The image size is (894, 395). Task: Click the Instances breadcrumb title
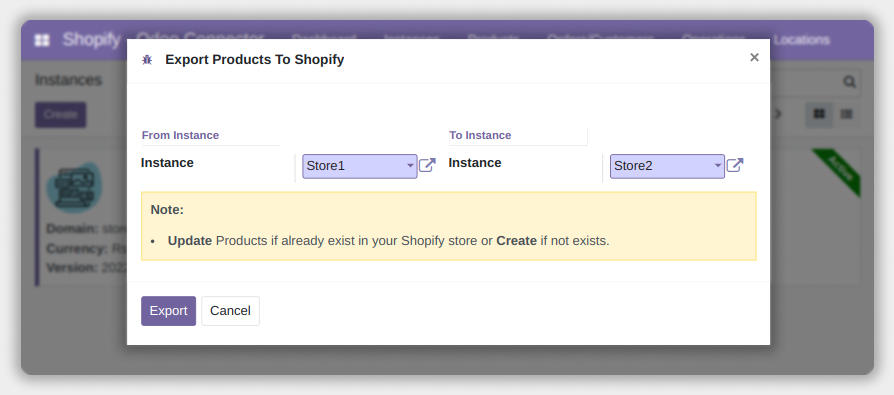click(x=68, y=80)
